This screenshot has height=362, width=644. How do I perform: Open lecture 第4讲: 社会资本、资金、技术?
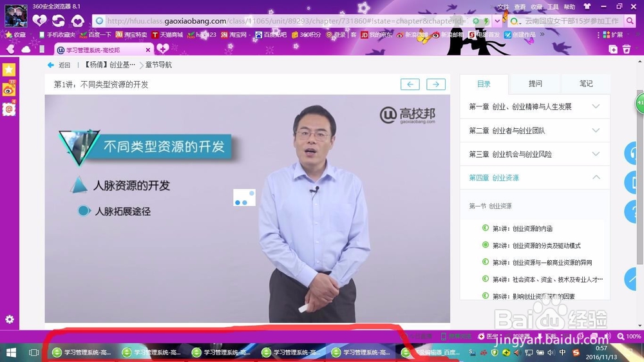click(x=547, y=280)
